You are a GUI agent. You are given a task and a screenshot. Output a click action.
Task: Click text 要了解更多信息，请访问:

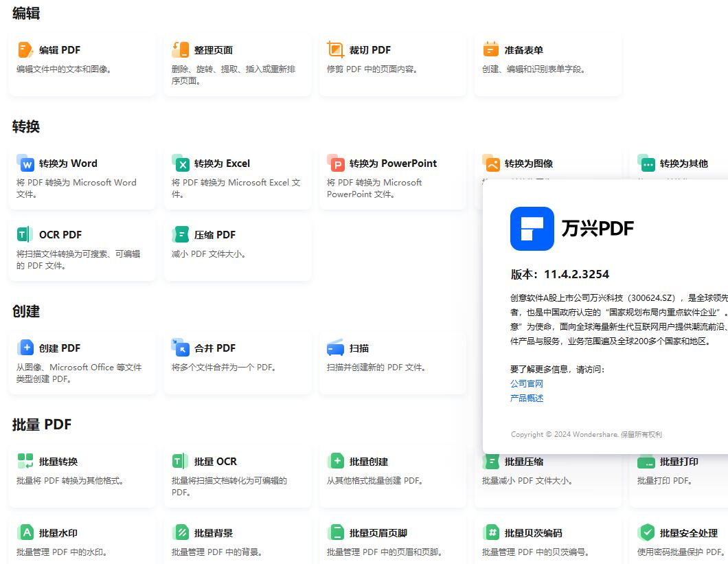coord(557,370)
